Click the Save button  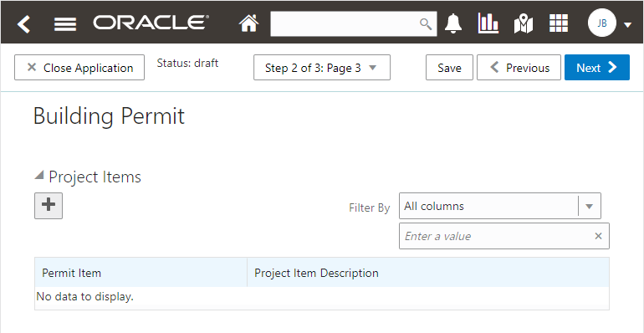click(x=449, y=68)
